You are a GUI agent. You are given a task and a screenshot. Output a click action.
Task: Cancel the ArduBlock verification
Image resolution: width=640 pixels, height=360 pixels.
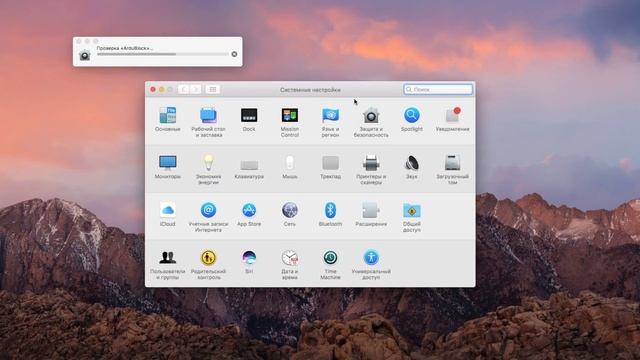point(234,54)
